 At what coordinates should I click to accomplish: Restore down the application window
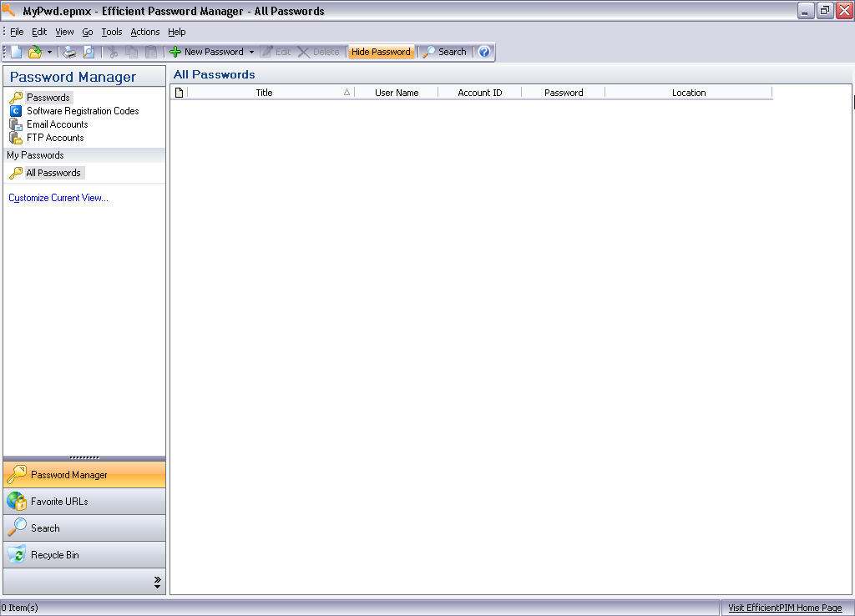(825, 10)
